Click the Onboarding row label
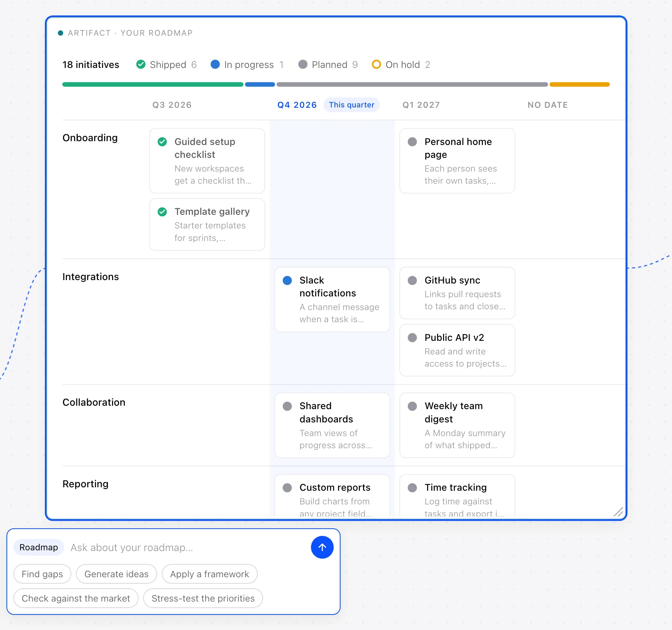The width and height of the screenshot is (672, 630). pyautogui.click(x=90, y=138)
